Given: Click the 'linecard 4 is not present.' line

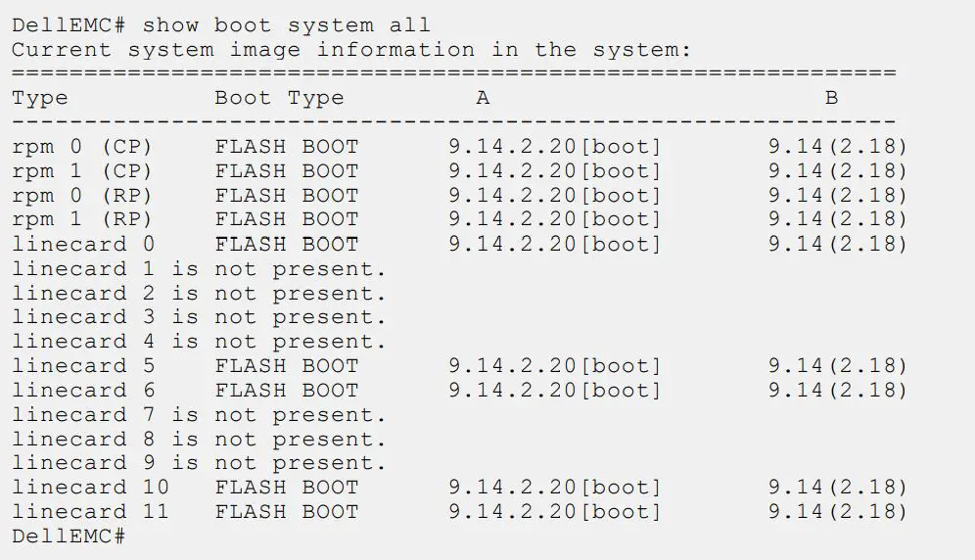Looking at the screenshot, I should point(199,342).
